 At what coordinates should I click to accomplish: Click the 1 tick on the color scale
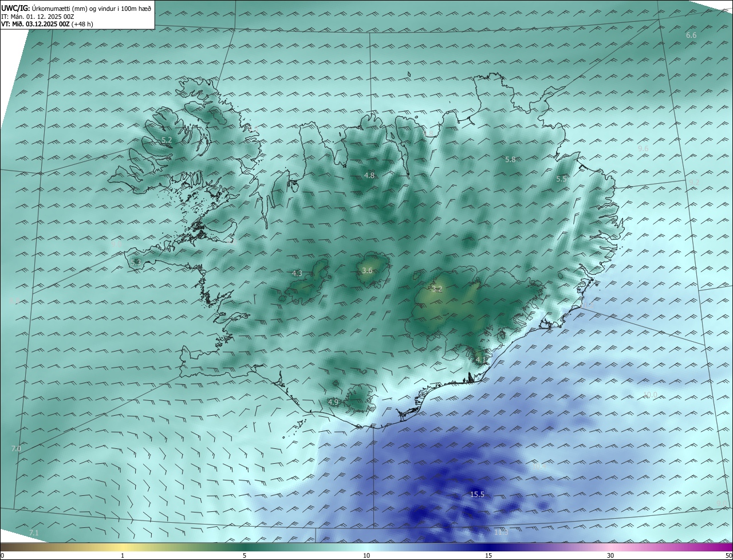click(x=123, y=555)
